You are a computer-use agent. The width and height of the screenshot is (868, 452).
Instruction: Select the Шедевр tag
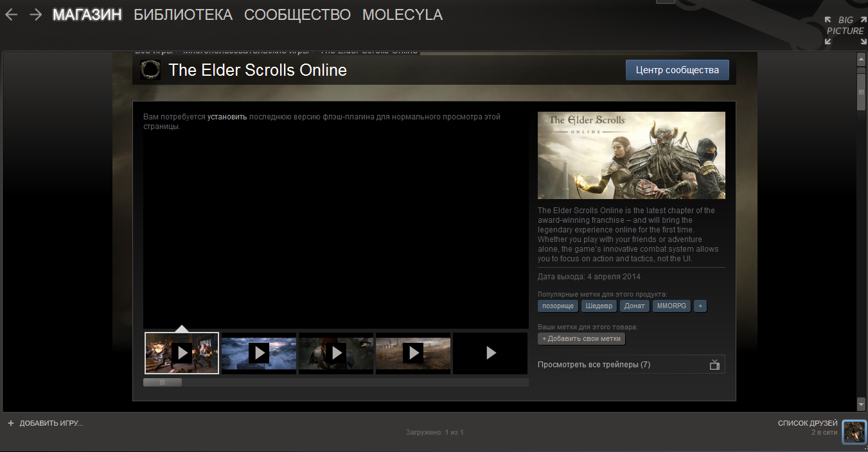coord(599,306)
